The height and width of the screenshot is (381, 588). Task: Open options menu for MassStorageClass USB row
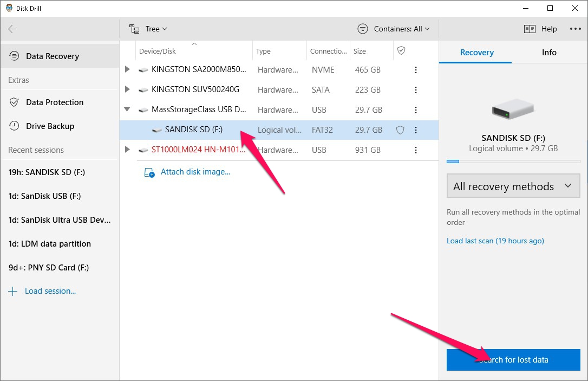point(415,110)
